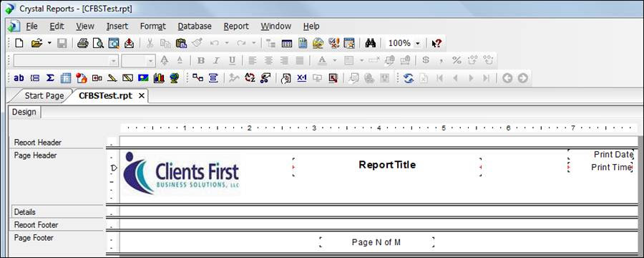Screen dimensions: 644x258
Task: Insert a cross-tab grid icon
Action: (x=66, y=78)
